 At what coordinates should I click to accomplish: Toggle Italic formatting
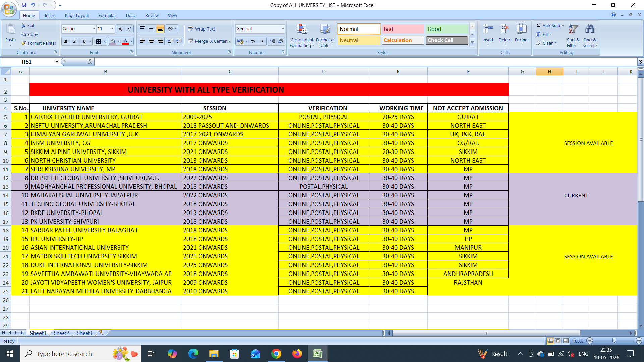tap(75, 41)
